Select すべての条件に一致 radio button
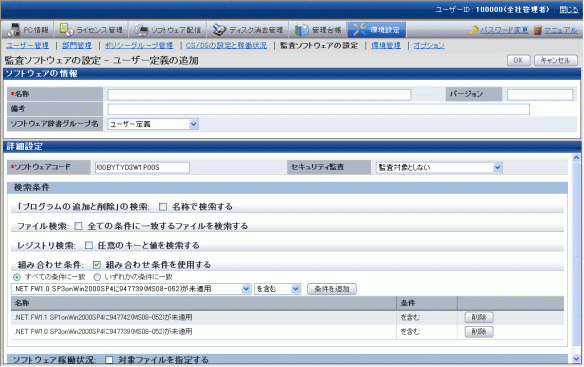This screenshot has height=367, width=584. (x=17, y=277)
